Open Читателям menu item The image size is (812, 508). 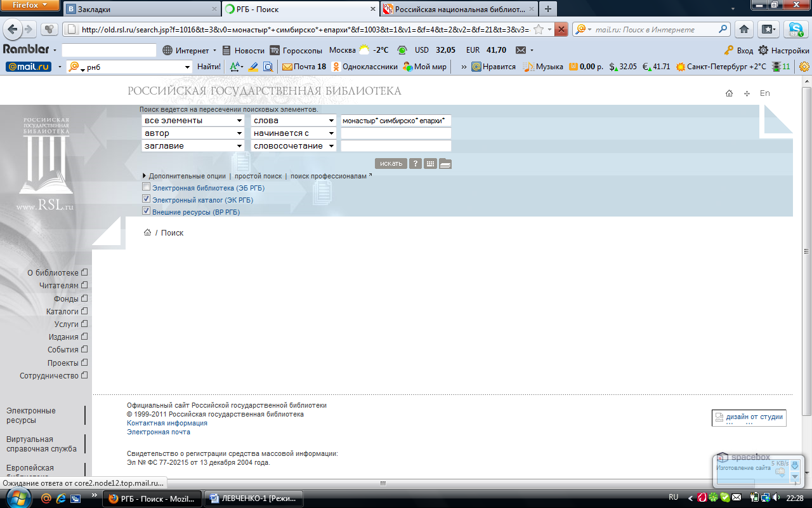pyautogui.click(x=63, y=286)
